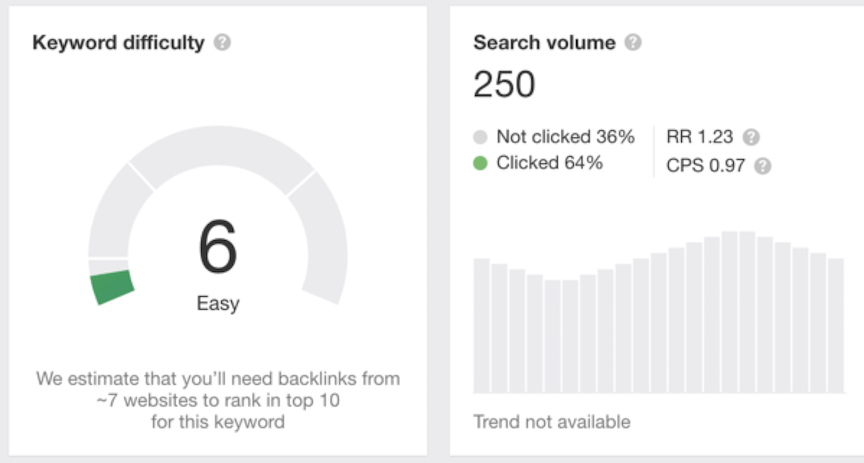864x463 pixels.
Task: Click the green Clicked legend dot
Action: [480, 163]
